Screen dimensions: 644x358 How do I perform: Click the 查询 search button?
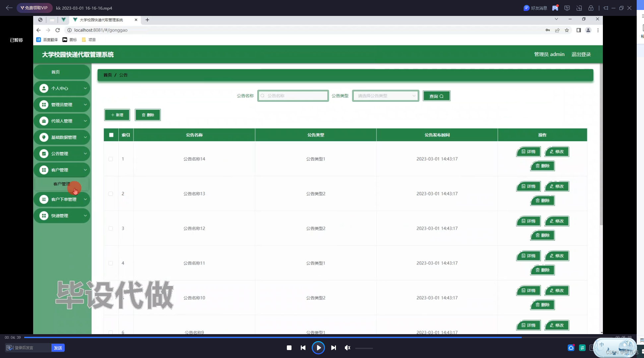436,96
